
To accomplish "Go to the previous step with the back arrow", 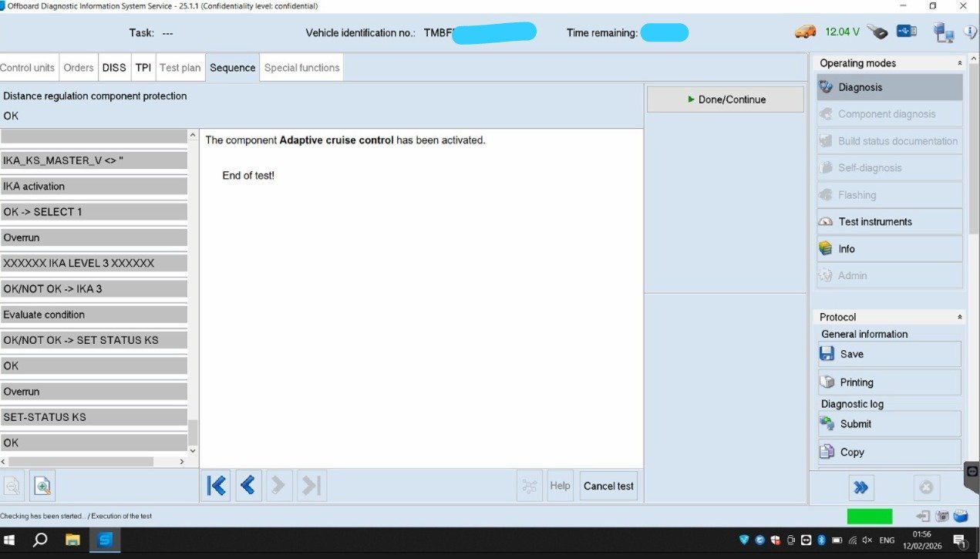I will pyautogui.click(x=248, y=485).
